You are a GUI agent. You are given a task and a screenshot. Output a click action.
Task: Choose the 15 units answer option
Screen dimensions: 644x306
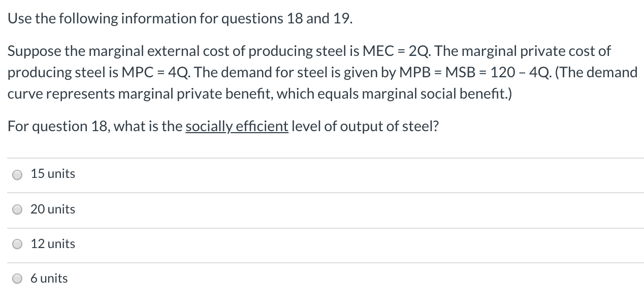tap(52, 174)
